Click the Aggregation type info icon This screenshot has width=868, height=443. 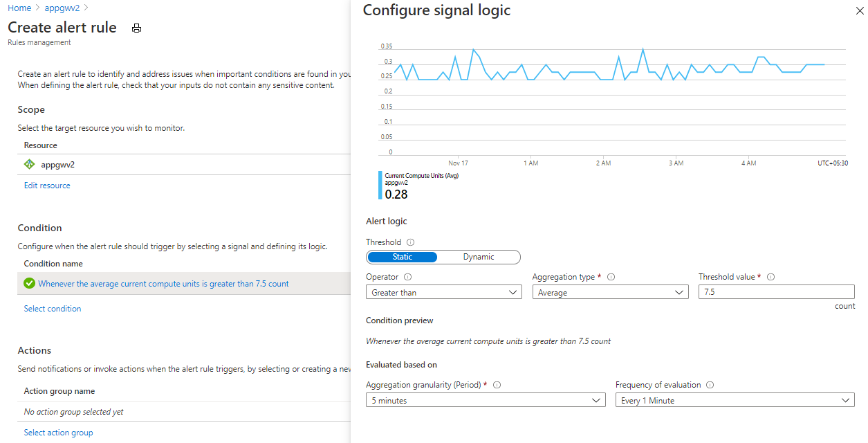tap(611, 277)
